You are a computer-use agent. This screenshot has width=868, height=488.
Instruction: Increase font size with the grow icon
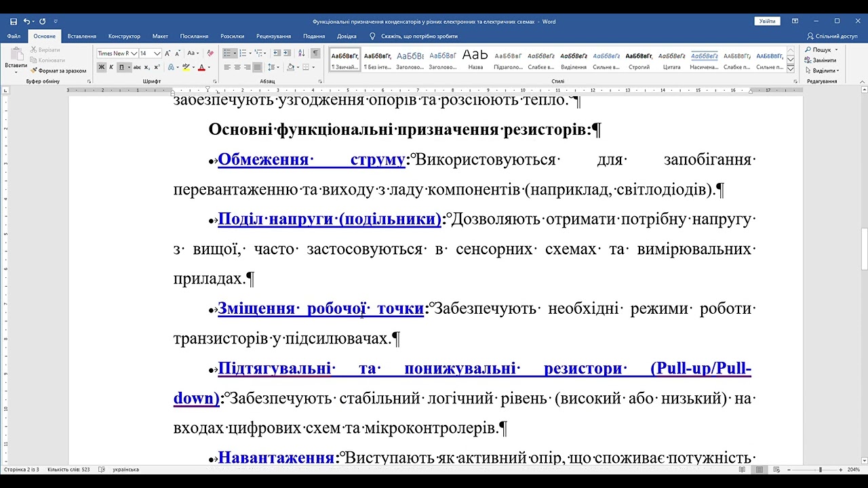(167, 53)
